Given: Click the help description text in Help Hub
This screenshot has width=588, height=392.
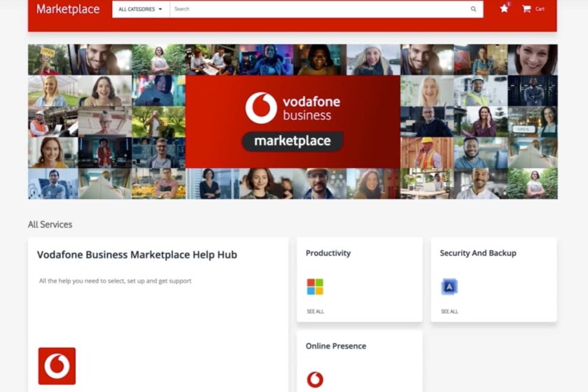Looking at the screenshot, I should point(115,281).
